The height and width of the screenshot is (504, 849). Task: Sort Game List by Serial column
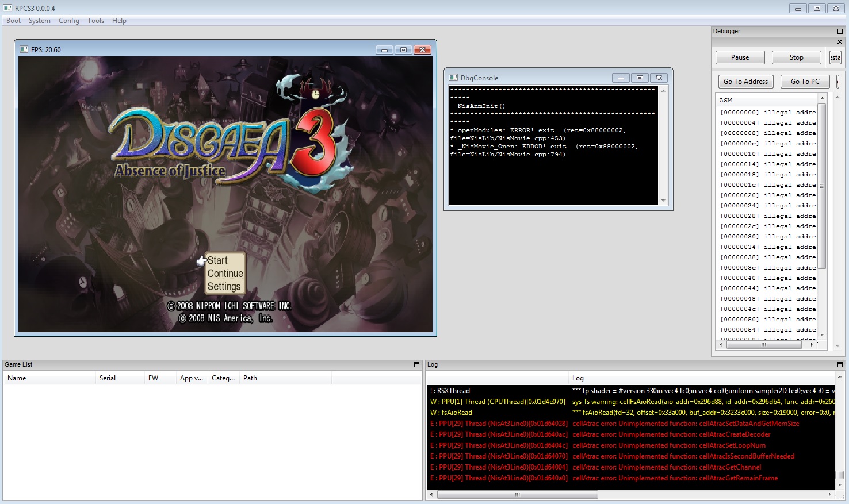108,378
